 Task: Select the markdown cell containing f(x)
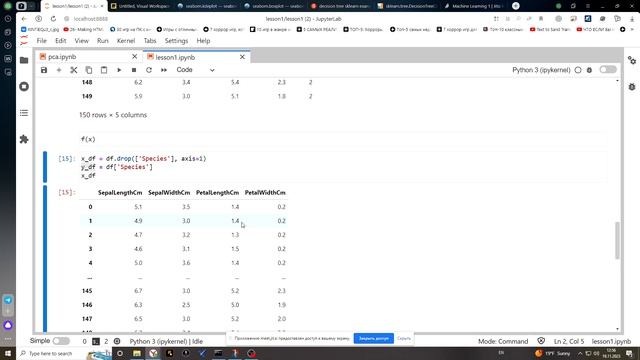click(343, 139)
